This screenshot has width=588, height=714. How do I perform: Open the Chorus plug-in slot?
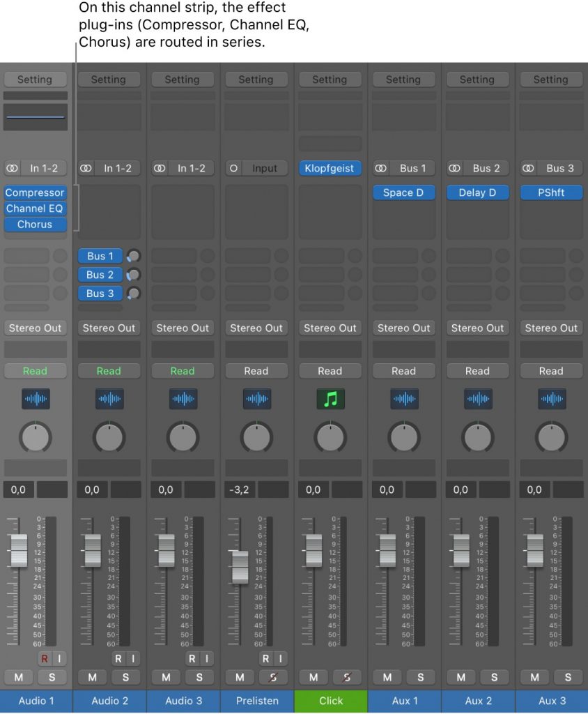(35, 225)
